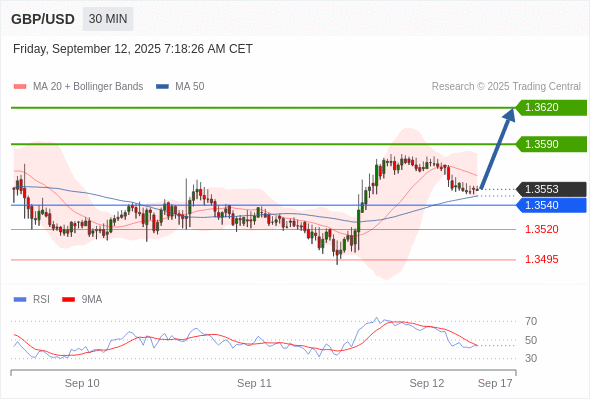The height and width of the screenshot is (400, 590).
Task: Toggle the MA 20 + Bollinger Bands legend
Action: tap(88, 87)
